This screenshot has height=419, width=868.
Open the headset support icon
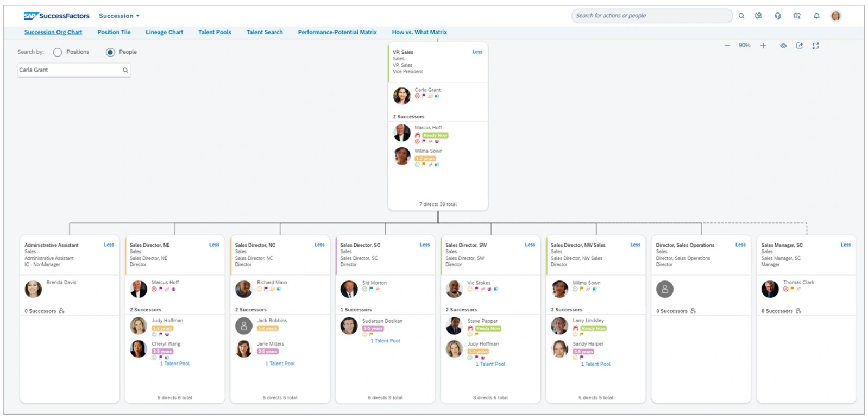coord(778,16)
